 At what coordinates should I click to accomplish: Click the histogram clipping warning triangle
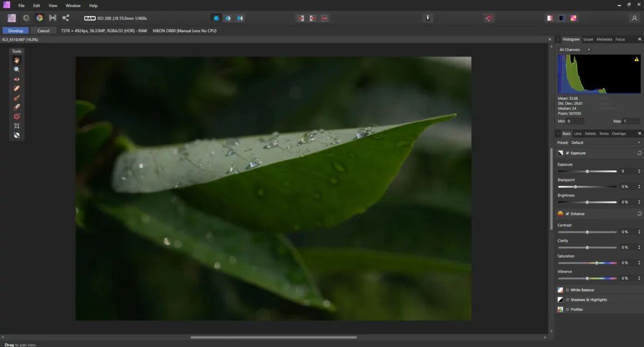(x=636, y=59)
